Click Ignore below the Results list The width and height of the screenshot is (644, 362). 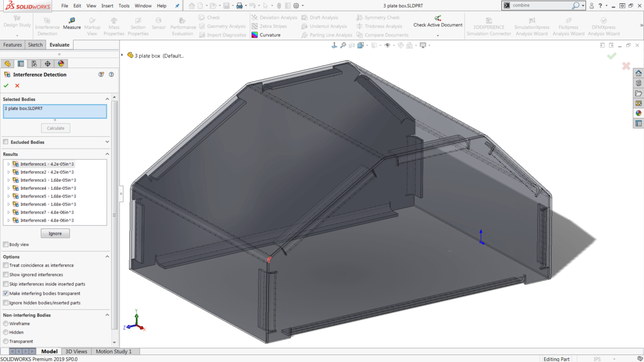pyautogui.click(x=55, y=233)
